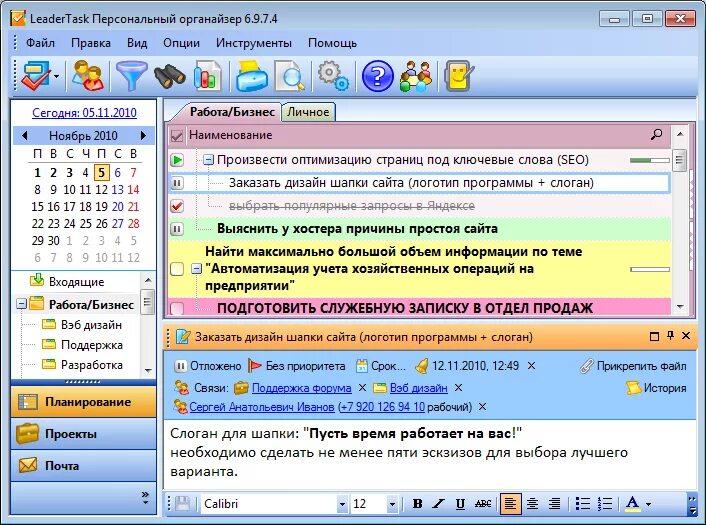
Task: Open the Почта section
Action: click(x=84, y=465)
